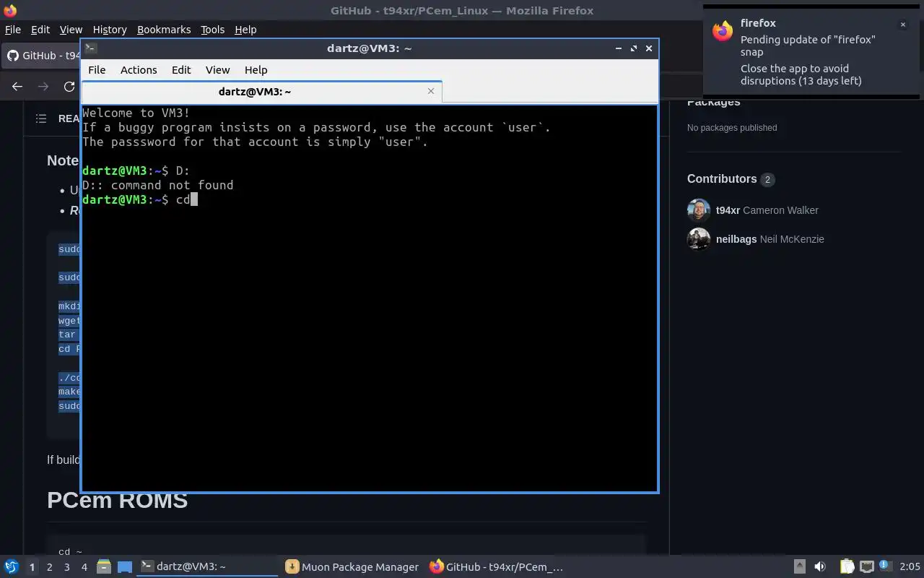The height and width of the screenshot is (578, 924).
Task: Click the Firefox icon in the notification
Action: (723, 31)
